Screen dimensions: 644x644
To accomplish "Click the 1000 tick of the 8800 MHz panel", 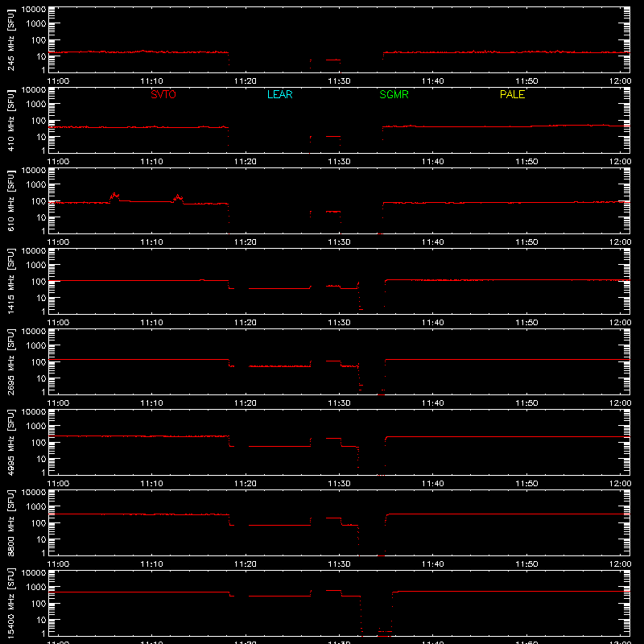I will click(x=36, y=507).
